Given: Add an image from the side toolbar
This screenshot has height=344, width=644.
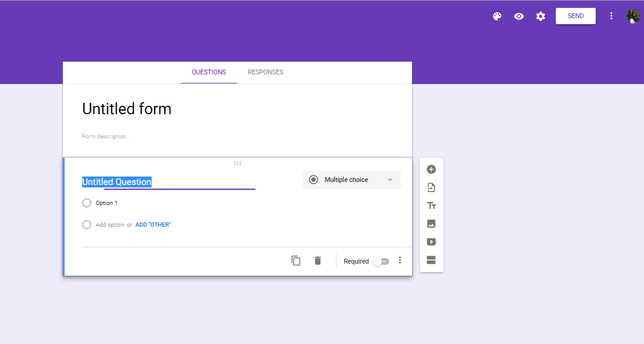Looking at the screenshot, I should click(431, 224).
